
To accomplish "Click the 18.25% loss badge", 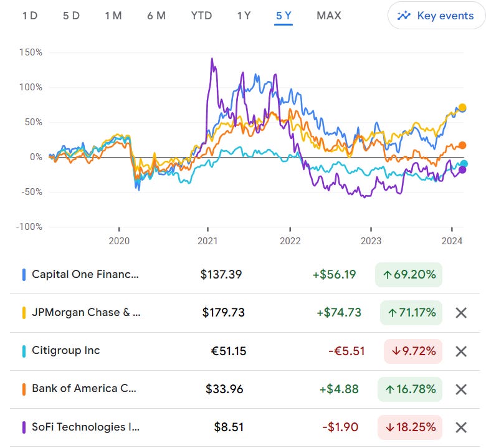I will 410,427.
